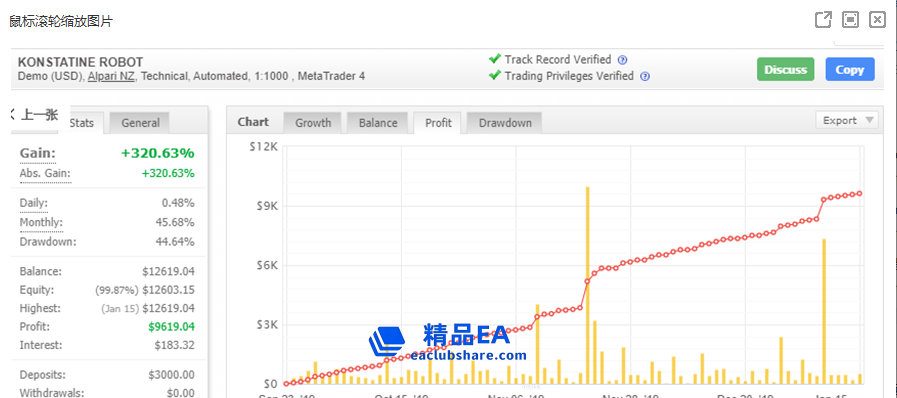Select the Growth chart tab
Viewport: 897px width, 398px height.
point(313,123)
